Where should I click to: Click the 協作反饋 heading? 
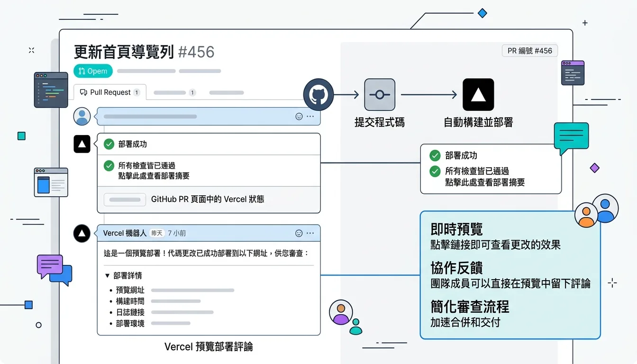[456, 268]
